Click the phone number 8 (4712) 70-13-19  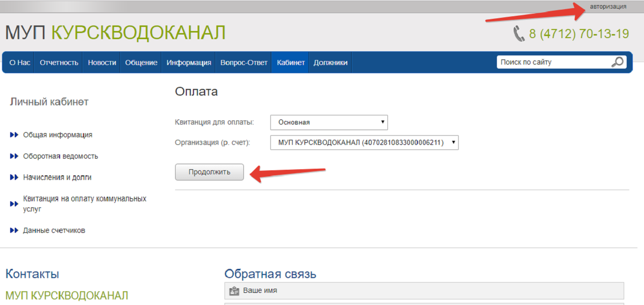click(579, 34)
